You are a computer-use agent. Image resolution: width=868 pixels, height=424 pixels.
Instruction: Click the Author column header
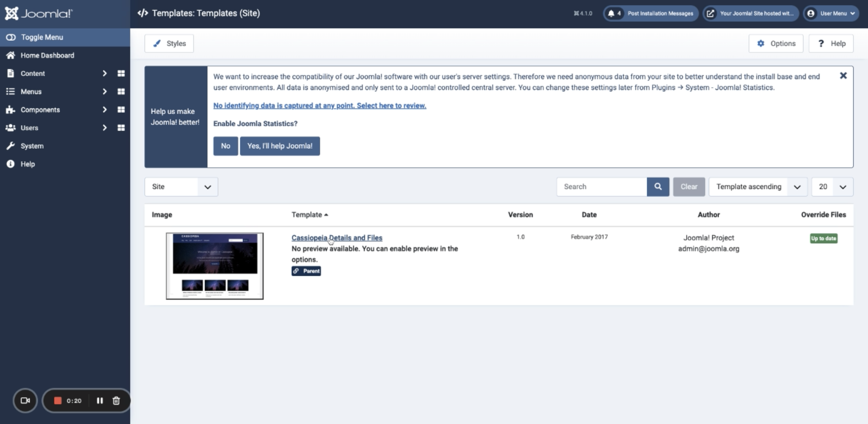point(709,215)
